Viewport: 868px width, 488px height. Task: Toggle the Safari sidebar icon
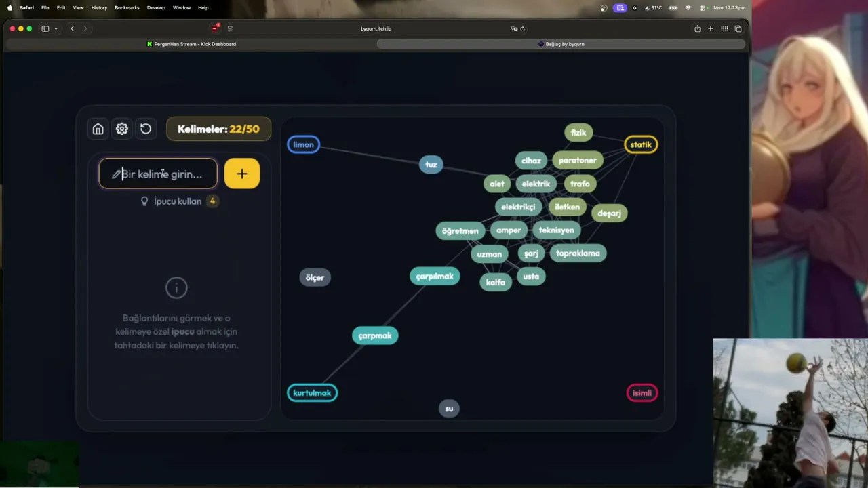pyautogui.click(x=45, y=28)
